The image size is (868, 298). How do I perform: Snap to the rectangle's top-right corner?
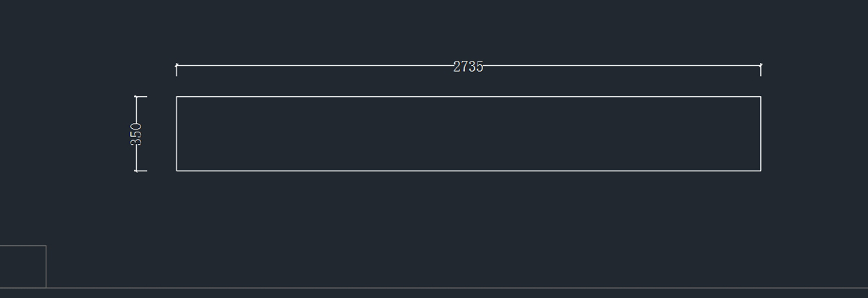pos(761,96)
